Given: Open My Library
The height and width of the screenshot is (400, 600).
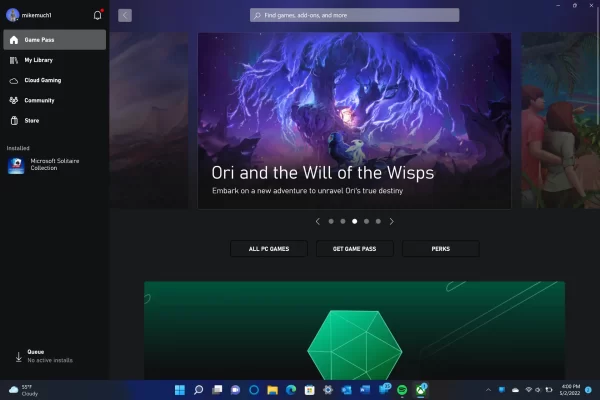Looking at the screenshot, I should [55, 60].
